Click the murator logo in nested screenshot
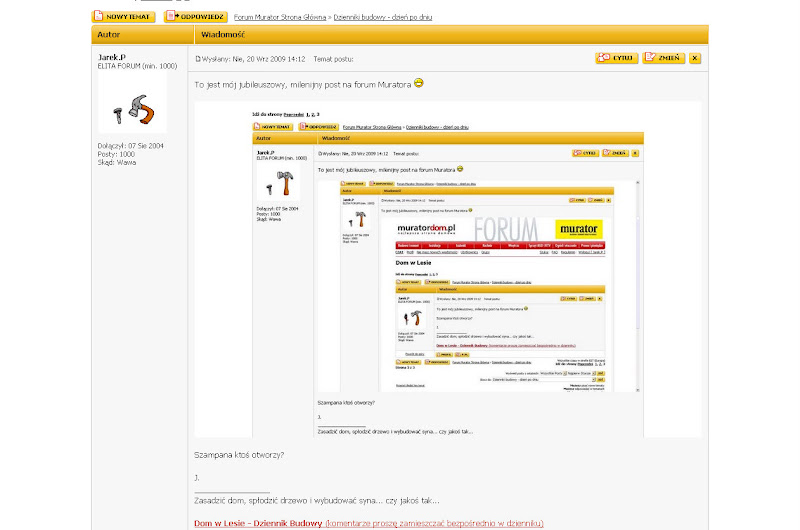Screen dimensions: 800x530 579,230
